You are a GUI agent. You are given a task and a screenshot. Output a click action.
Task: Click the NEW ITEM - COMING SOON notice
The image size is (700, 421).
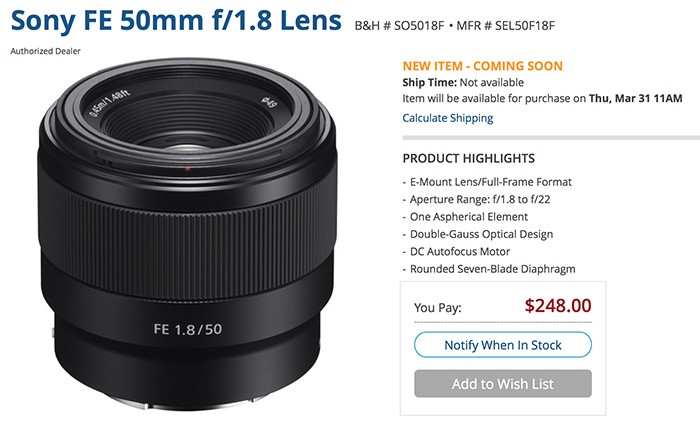pos(483,66)
